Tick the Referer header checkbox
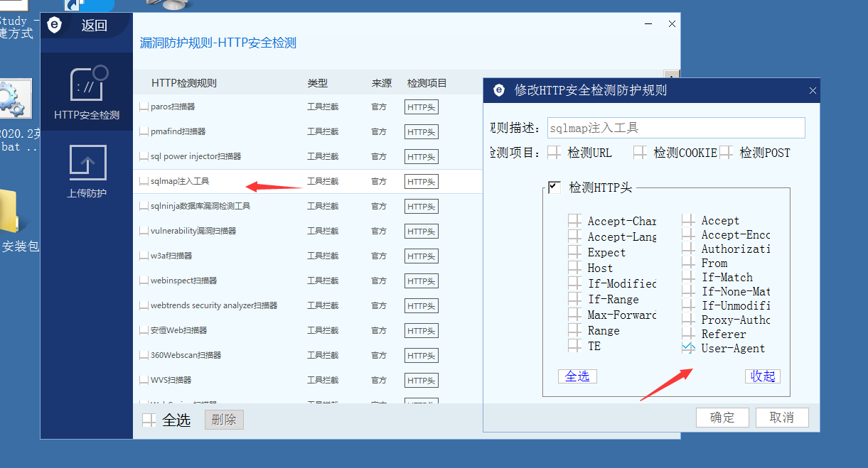This screenshot has width=868, height=468. (688, 334)
